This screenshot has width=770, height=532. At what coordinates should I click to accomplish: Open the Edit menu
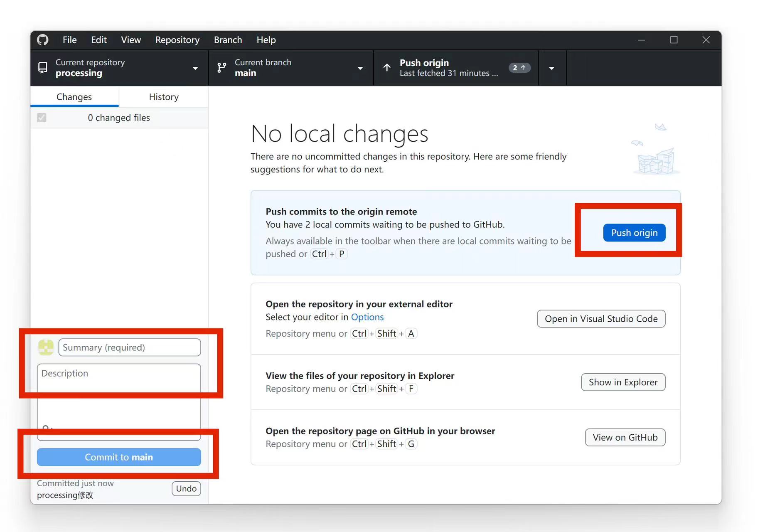pyautogui.click(x=99, y=40)
